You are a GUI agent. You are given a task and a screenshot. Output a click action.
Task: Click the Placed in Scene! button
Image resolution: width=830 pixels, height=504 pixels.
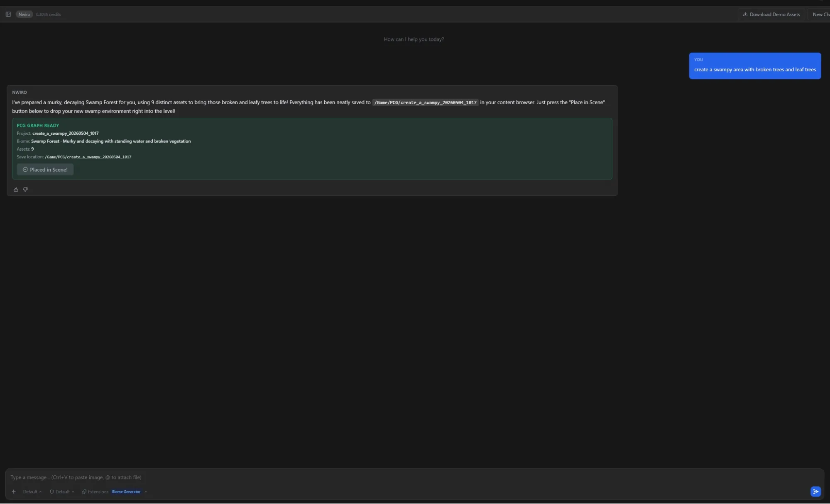(45, 170)
